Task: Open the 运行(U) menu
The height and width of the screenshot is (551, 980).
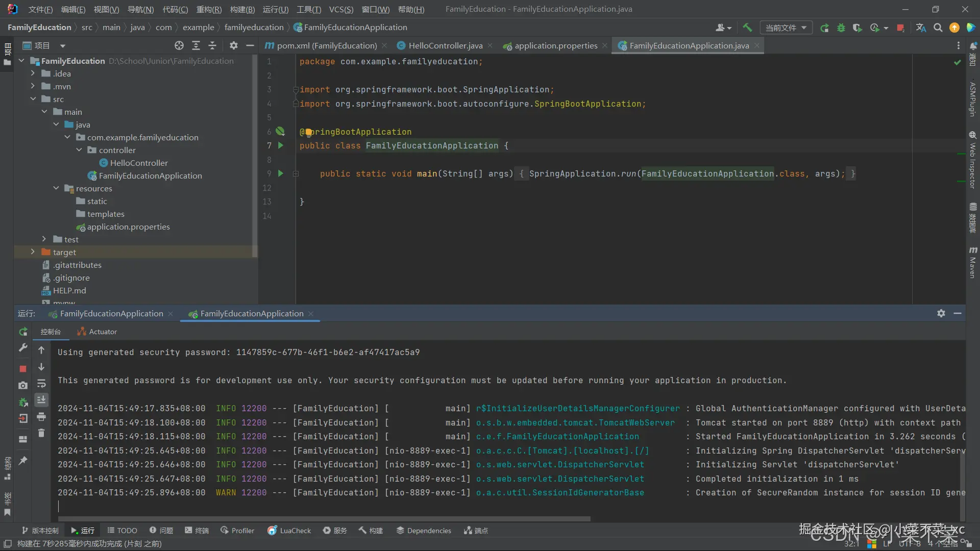Action: (275, 9)
